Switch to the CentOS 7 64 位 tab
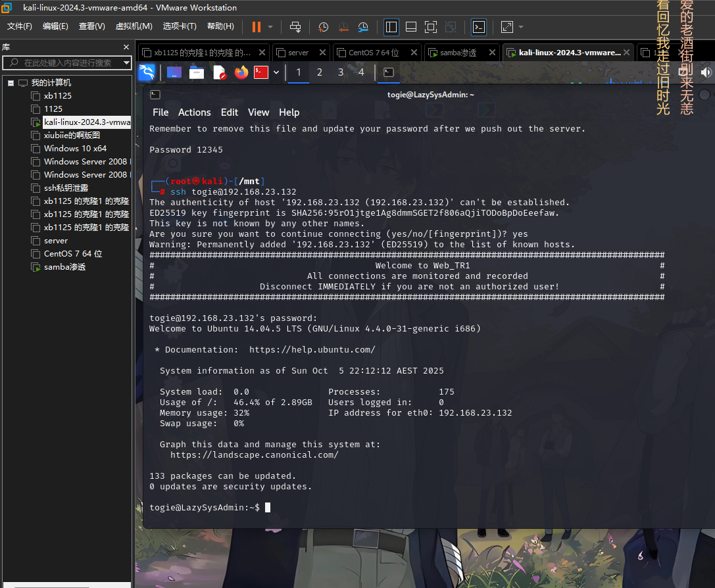 click(x=374, y=53)
